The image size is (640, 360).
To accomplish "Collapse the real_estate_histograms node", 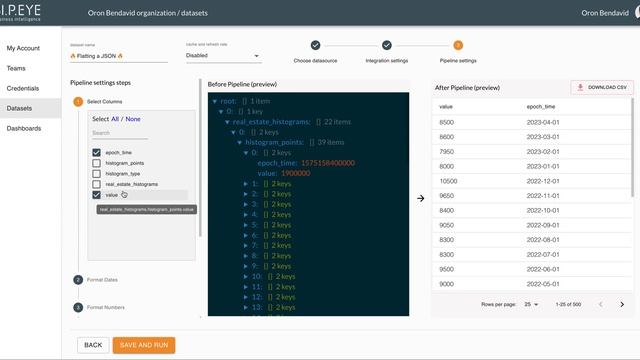I will pyautogui.click(x=227, y=122).
